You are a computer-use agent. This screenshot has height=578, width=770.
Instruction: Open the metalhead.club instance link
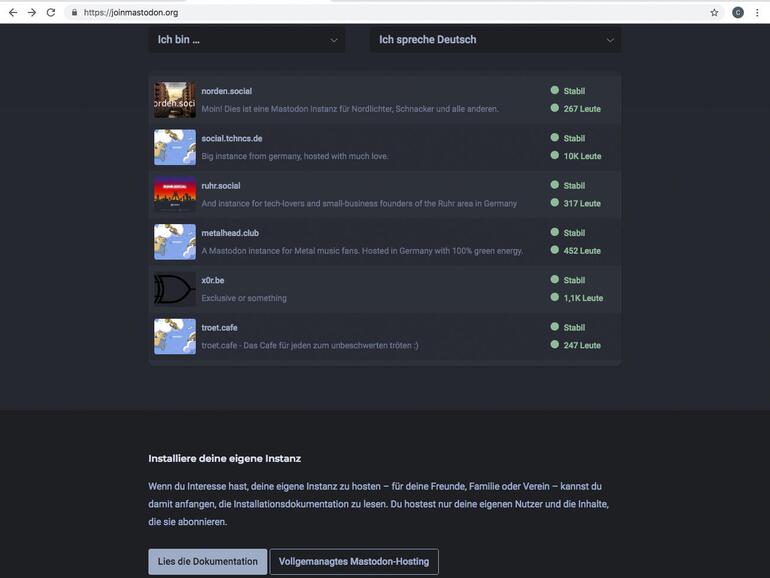coord(230,233)
